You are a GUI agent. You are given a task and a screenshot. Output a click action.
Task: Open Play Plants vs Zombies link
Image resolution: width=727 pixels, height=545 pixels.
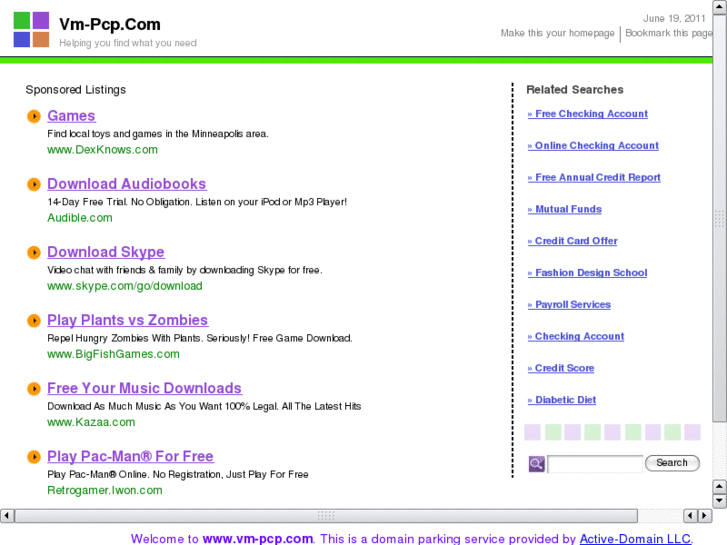(128, 320)
